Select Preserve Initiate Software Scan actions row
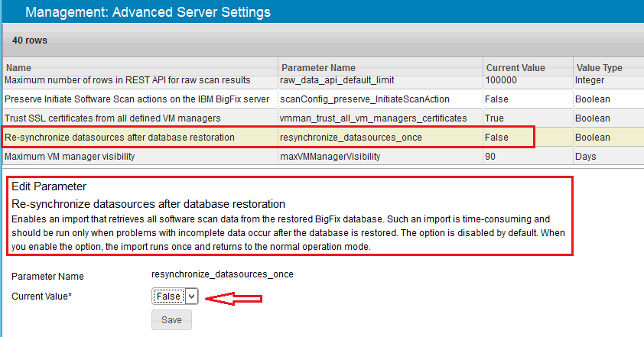 (137, 99)
